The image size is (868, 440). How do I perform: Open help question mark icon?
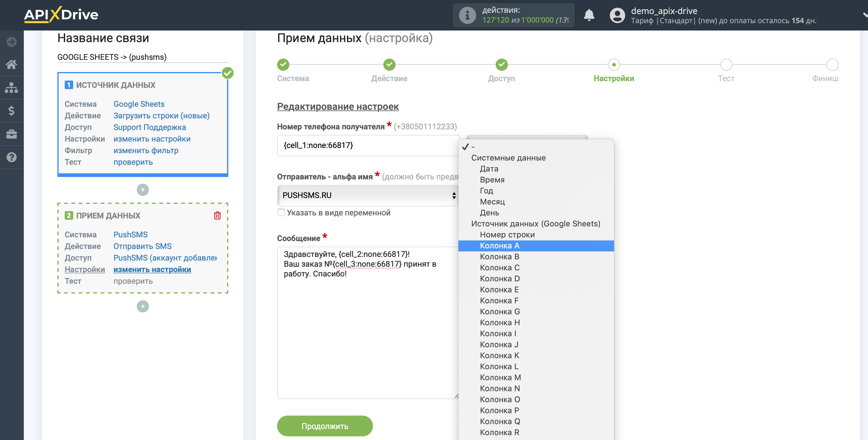12,157
